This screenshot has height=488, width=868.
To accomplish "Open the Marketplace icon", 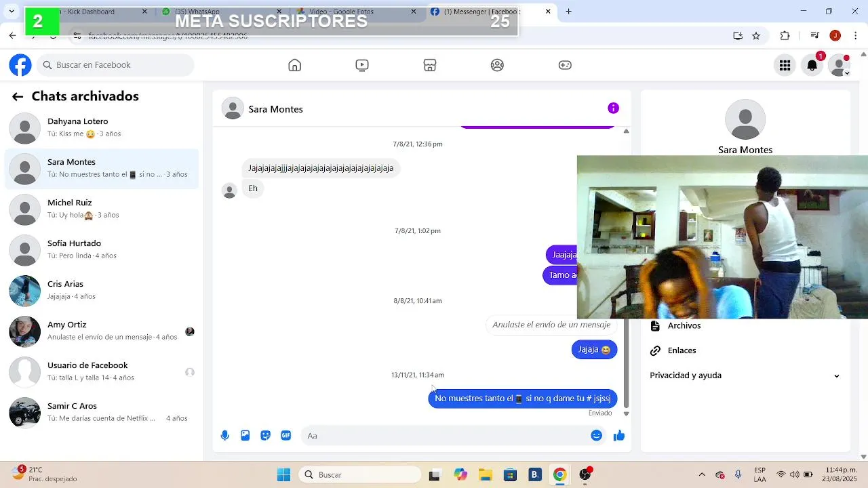I will (430, 65).
